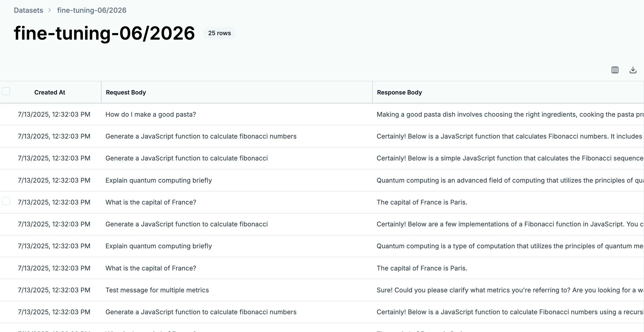Select the quantum computing response text

(x=499, y=180)
